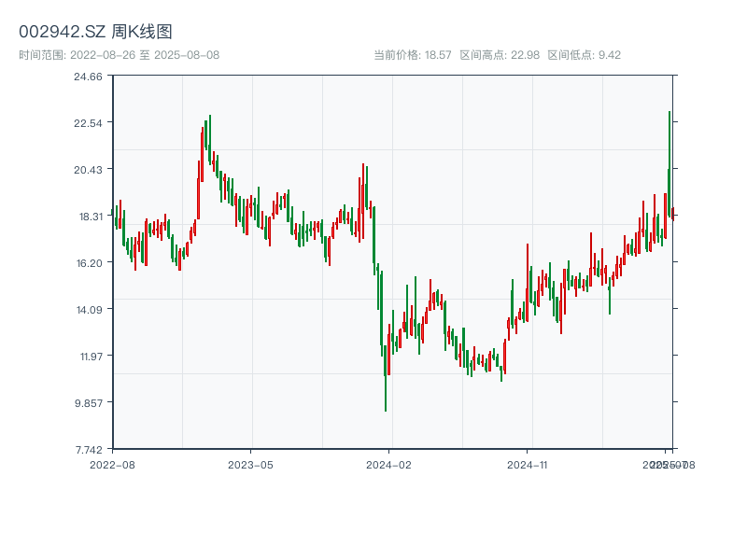Click the 11.97 y-axis label
747x560 pixels.
88,356
